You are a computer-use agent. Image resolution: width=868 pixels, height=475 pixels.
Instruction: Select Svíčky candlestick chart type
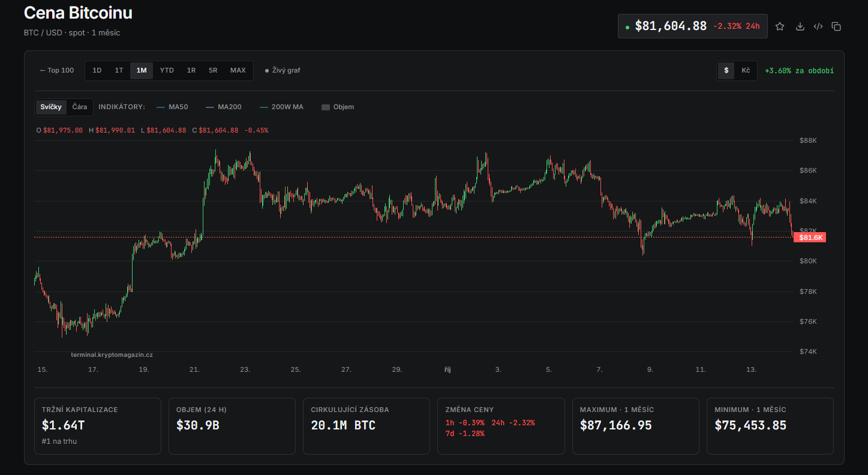[51, 107]
